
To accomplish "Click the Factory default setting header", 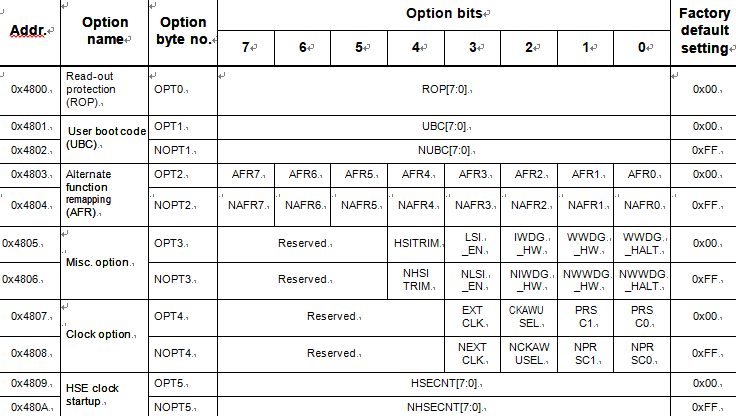I will click(704, 31).
